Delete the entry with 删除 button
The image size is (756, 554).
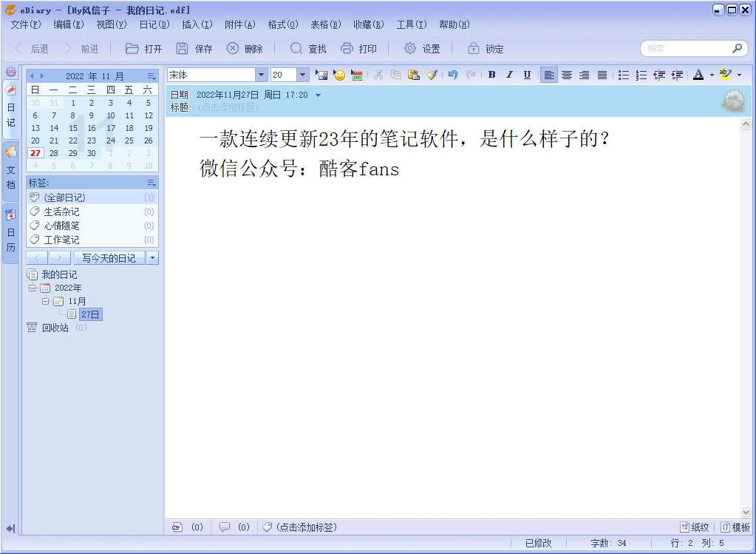[x=245, y=49]
